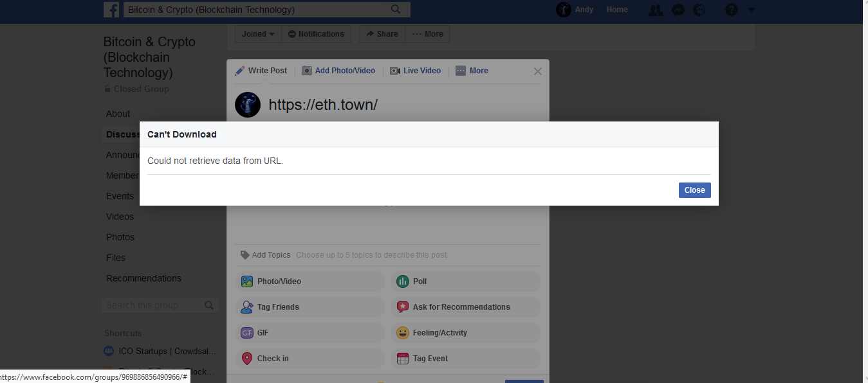This screenshot has height=383, width=868.
Task: Switch to the Write Post tab
Action: pos(261,71)
